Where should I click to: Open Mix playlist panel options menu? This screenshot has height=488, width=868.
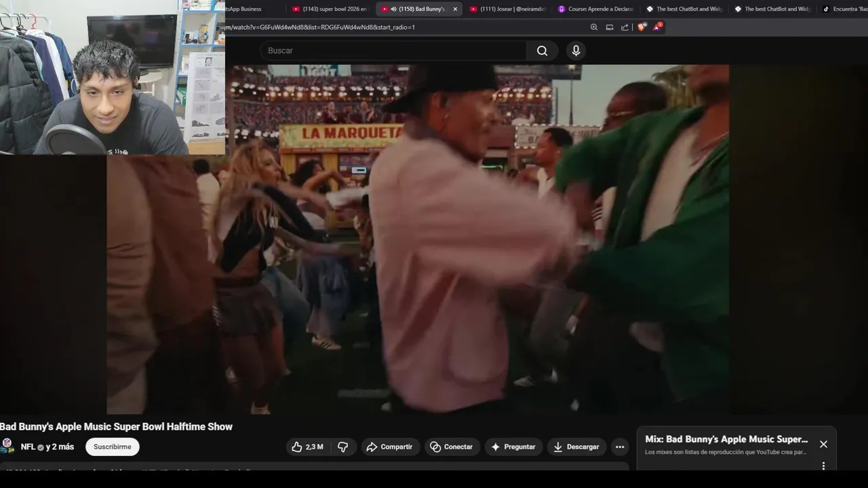pos(823,466)
